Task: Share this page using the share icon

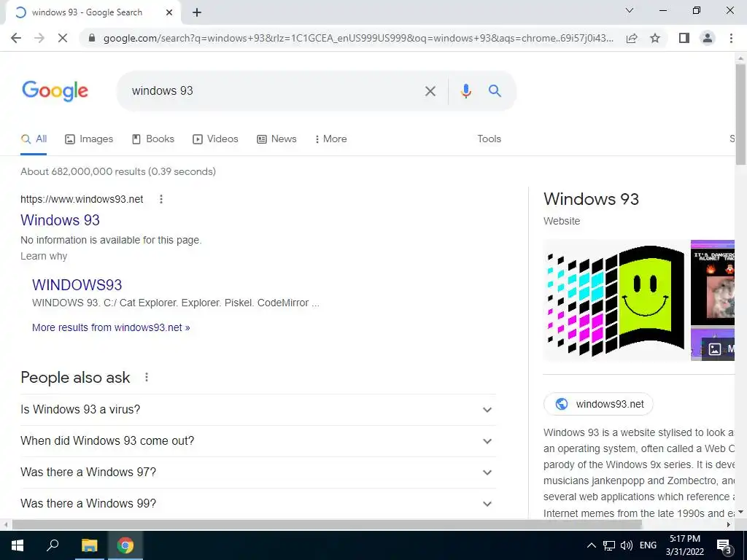Action: (x=632, y=38)
